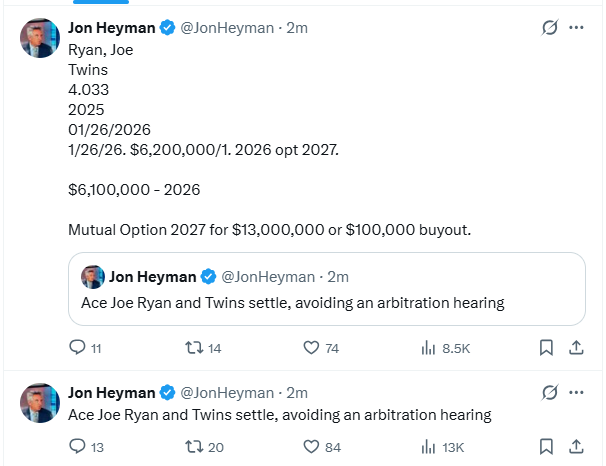The width and height of the screenshot is (606, 466).
Task: Share the second Jon Heyman tweet
Action: point(576,446)
